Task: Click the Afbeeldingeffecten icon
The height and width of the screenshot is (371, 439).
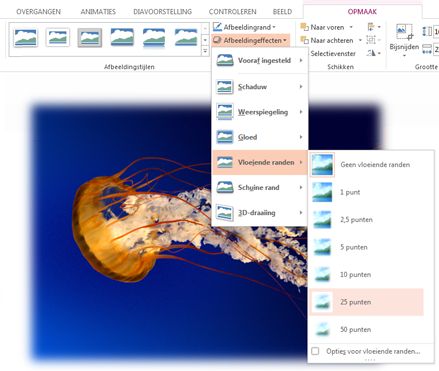Action: tap(217, 40)
